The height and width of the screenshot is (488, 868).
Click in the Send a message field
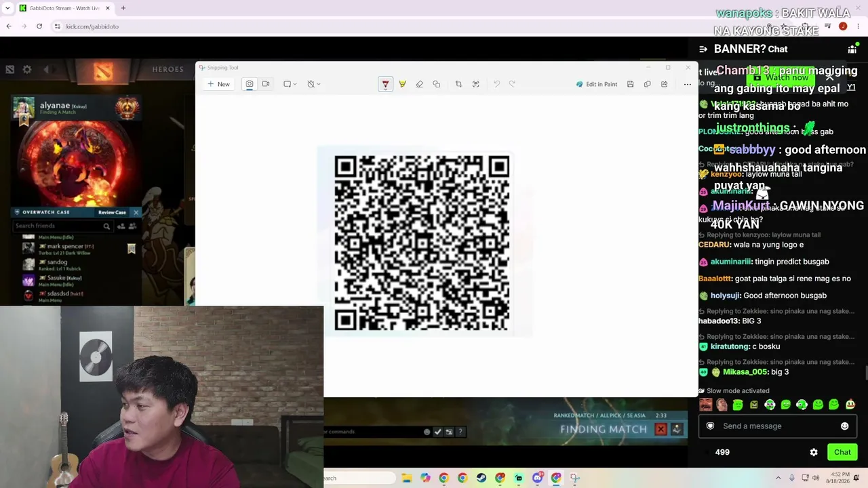click(776, 426)
